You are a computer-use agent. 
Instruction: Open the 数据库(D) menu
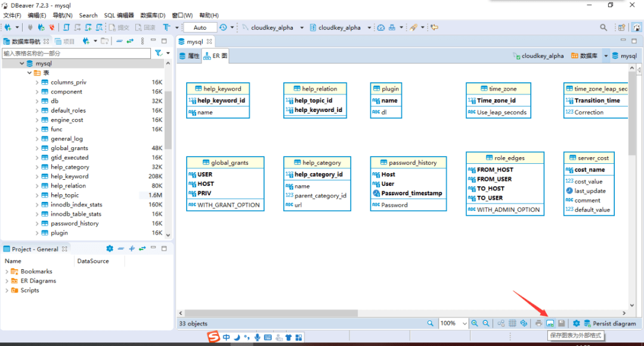click(153, 15)
